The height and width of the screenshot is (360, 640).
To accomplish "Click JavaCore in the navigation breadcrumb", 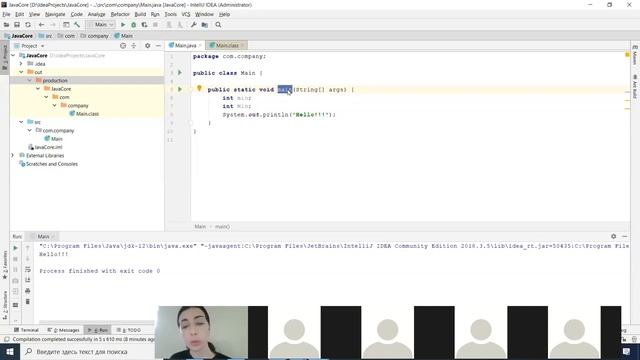I will coord(19,36).
